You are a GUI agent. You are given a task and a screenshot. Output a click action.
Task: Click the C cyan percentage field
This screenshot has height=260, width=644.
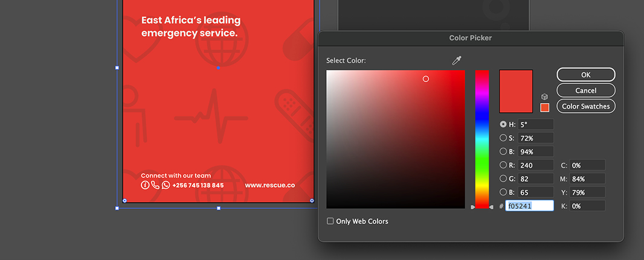[x=587, y=165]
